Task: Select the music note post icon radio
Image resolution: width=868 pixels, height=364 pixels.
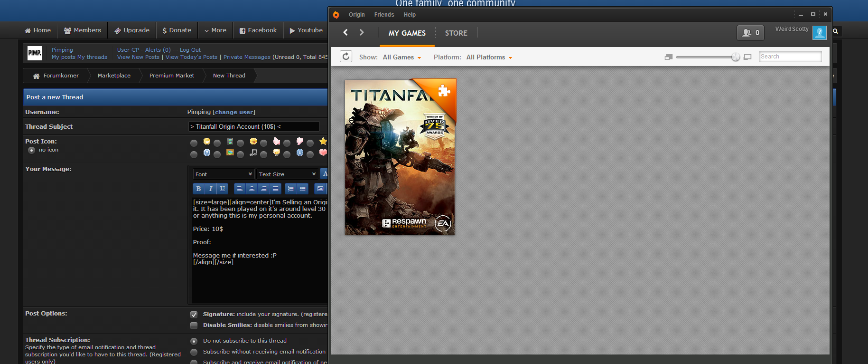Action: 240,154
